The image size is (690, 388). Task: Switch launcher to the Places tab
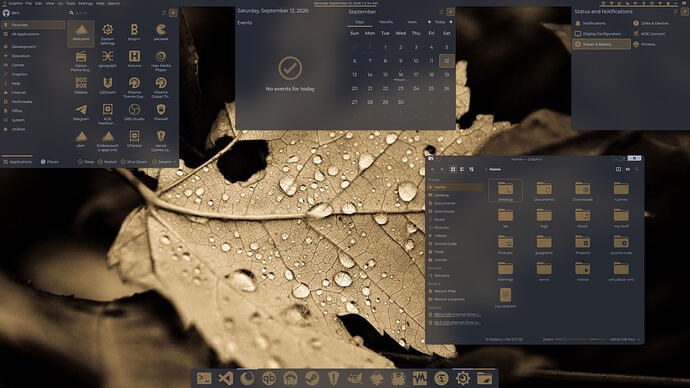point(50,162)
